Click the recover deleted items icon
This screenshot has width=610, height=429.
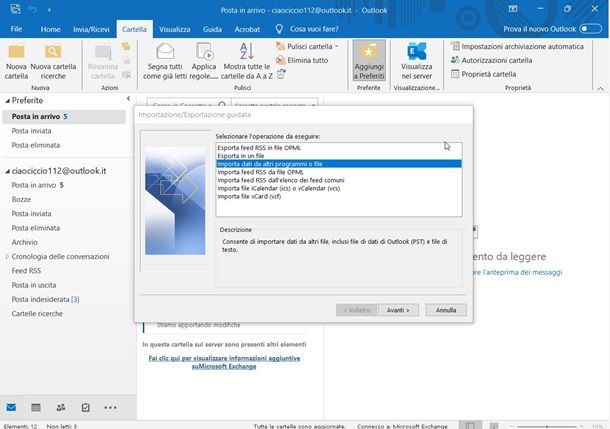point(281,74)
